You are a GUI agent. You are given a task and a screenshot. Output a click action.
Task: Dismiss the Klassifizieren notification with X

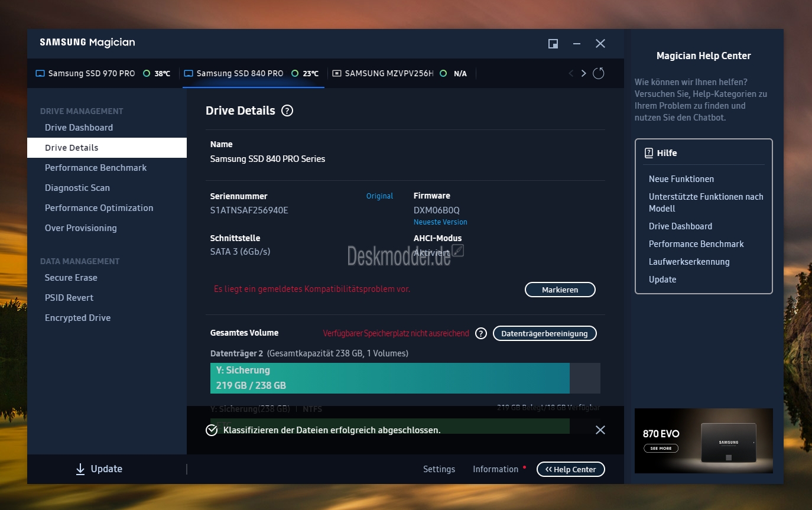click(x=600, y=430)
